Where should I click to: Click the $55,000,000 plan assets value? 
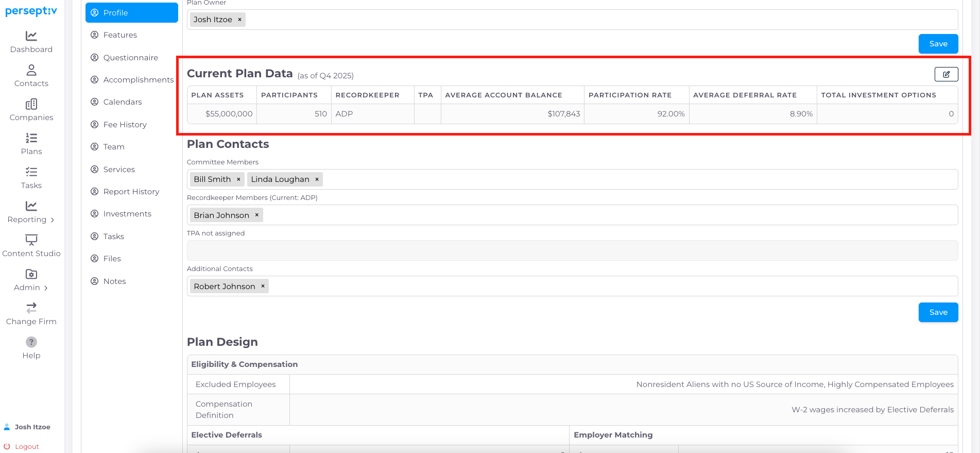pos(229,114)
